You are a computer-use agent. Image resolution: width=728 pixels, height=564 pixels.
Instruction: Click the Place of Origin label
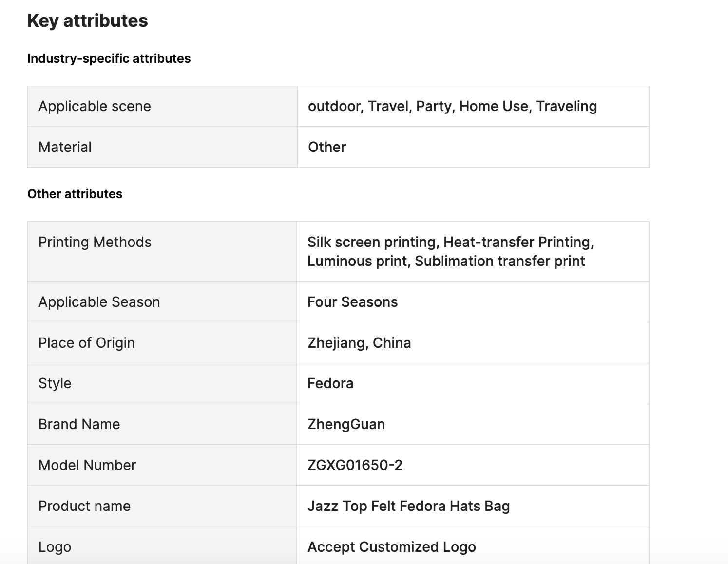pyautogui.click(x=87, y=343)
